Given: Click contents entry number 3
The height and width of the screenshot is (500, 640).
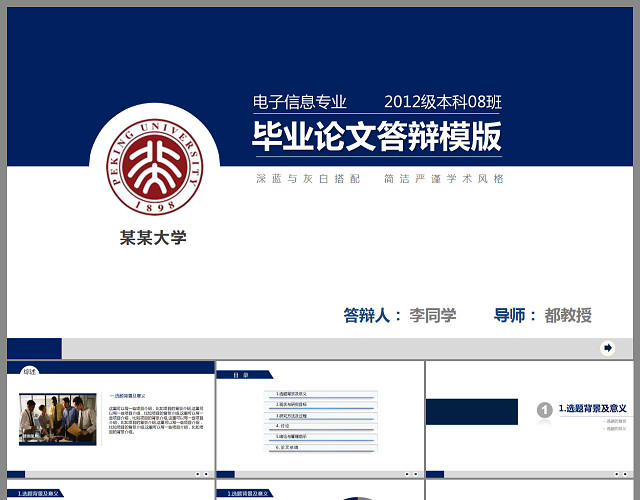Looking at the screenshot, I should tap(320, 416).
